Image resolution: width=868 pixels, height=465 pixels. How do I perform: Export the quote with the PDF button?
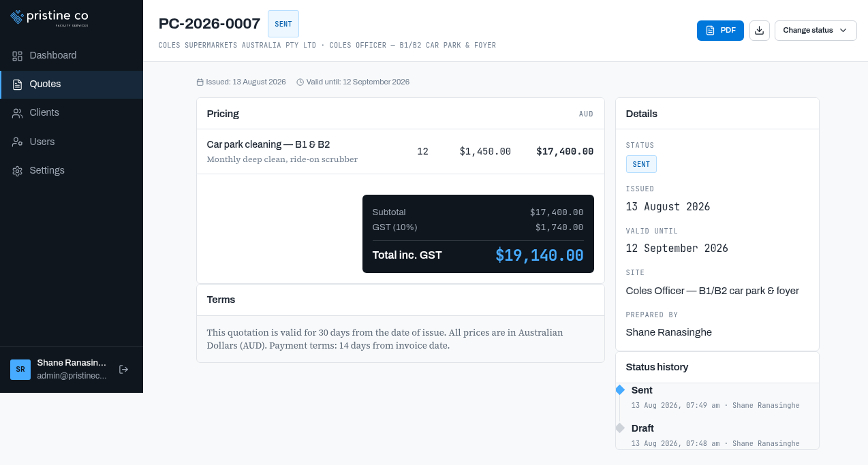coord(720,31)
